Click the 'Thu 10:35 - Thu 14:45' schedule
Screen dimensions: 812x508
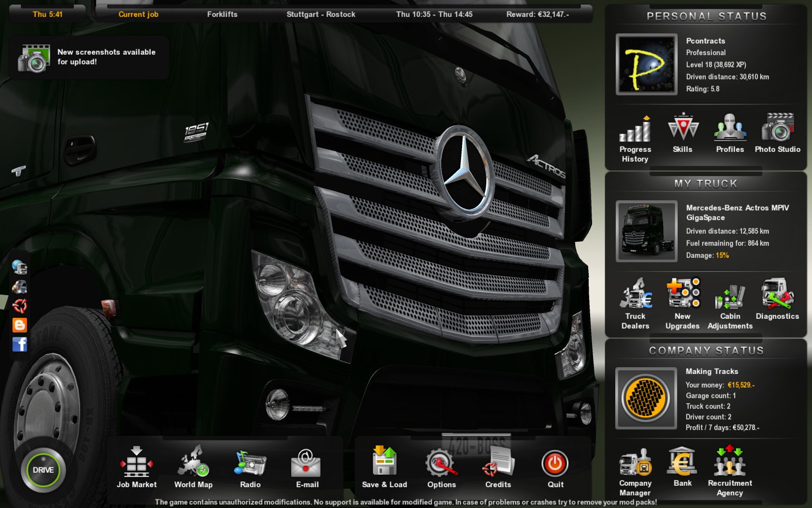(x=435, y=15)
